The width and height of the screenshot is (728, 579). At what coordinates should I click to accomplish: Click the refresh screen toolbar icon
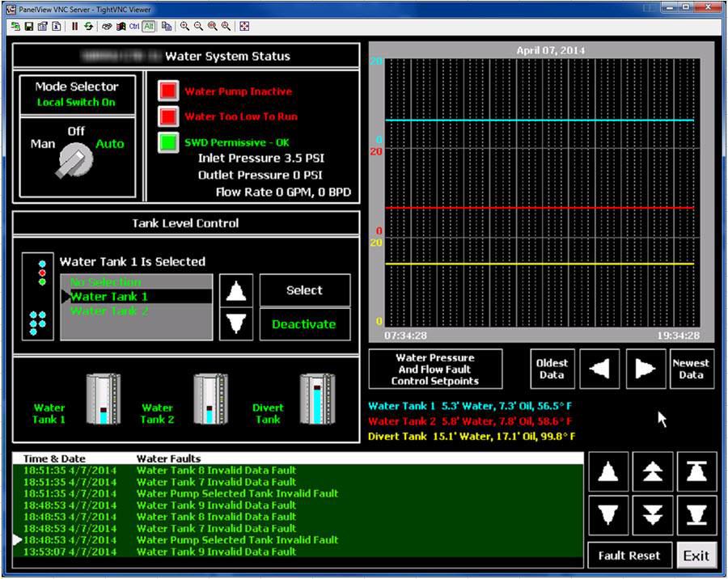pos(89,27)
